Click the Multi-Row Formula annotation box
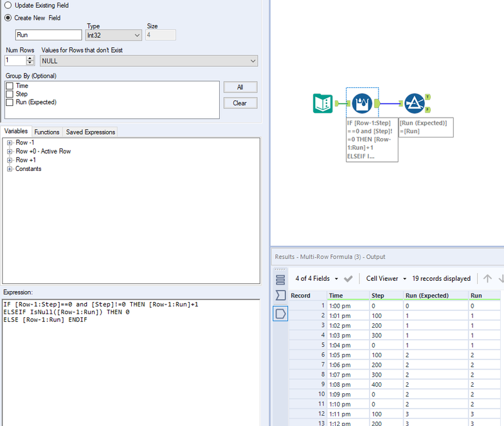This screenshot has width=504, height=426. pyautogui.click(x=372, y=140)
